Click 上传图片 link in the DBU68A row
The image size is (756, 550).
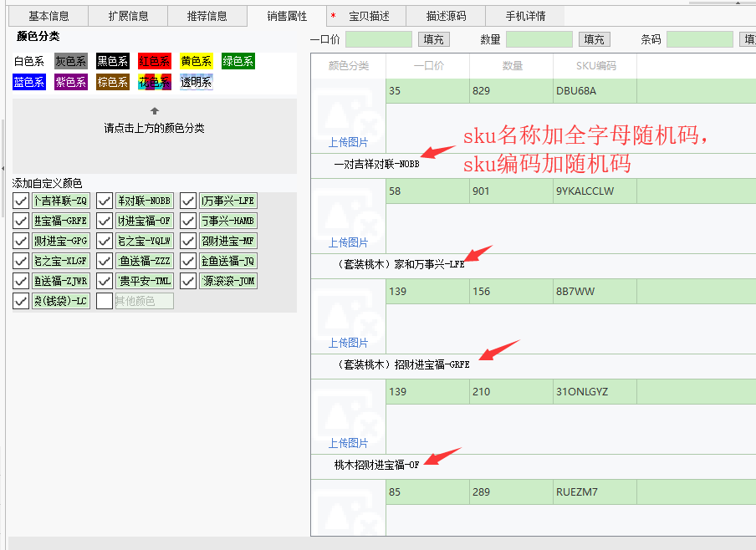[348, 143]
